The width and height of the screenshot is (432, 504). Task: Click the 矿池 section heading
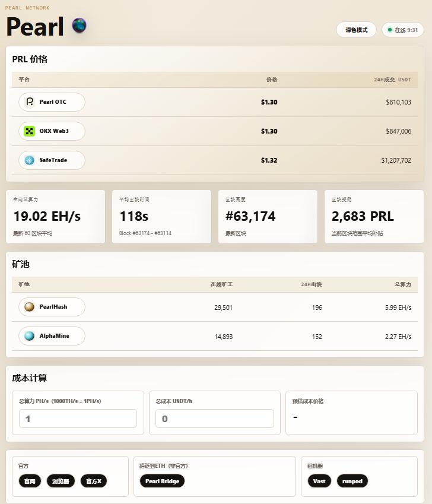(21, 264)
